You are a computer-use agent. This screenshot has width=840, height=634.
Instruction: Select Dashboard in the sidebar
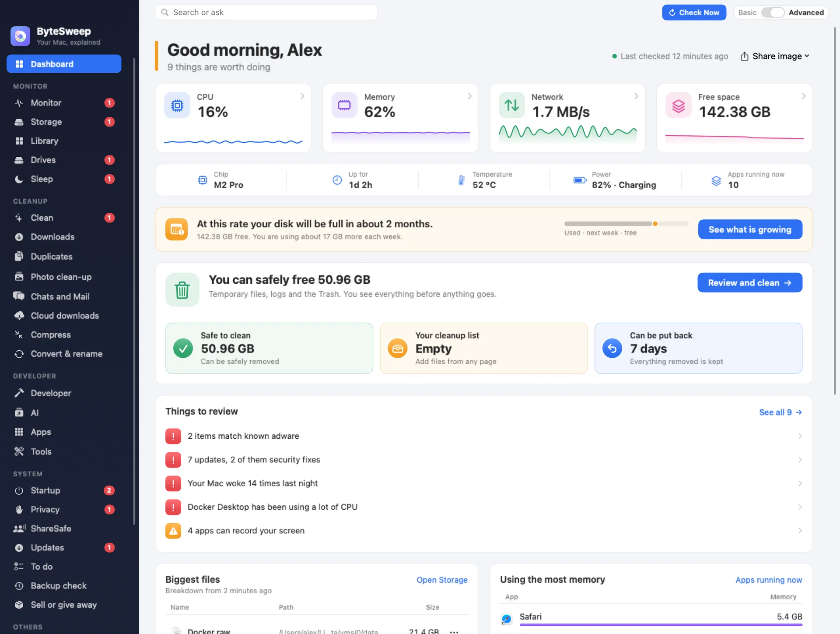point(64,64)
